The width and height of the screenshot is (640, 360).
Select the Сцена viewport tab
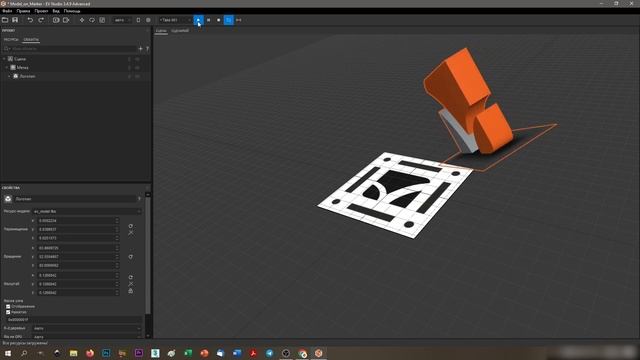[161, 31]
